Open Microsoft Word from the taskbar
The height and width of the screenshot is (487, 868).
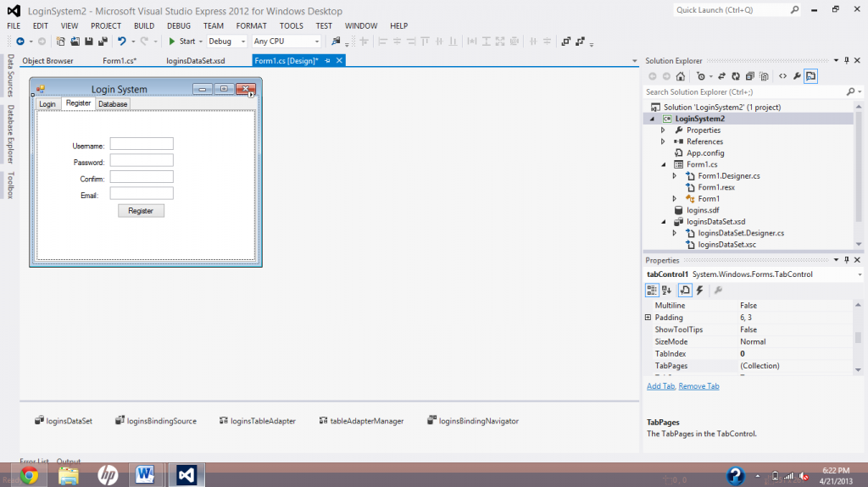[145, 475]
